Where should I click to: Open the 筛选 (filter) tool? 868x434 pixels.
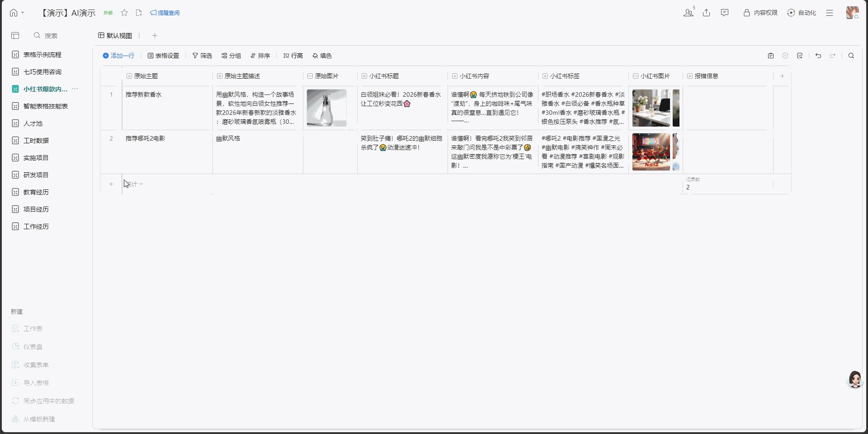pyautogui.click(x=202, y=56)
